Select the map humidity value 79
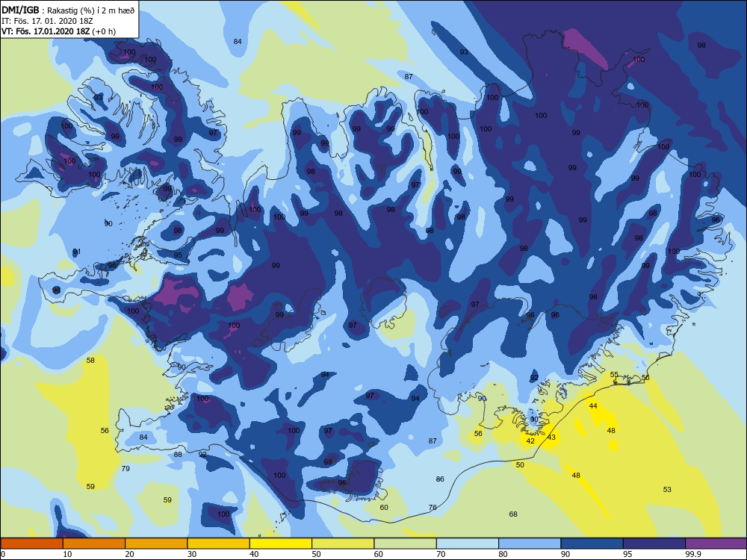747x560 pixels. [125, 469]
